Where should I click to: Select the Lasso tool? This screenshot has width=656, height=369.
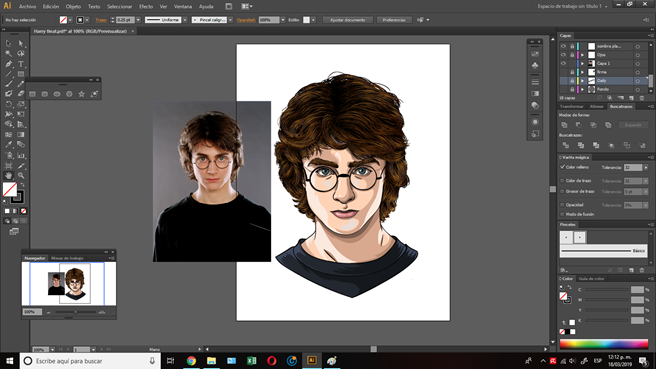(21, 54)
